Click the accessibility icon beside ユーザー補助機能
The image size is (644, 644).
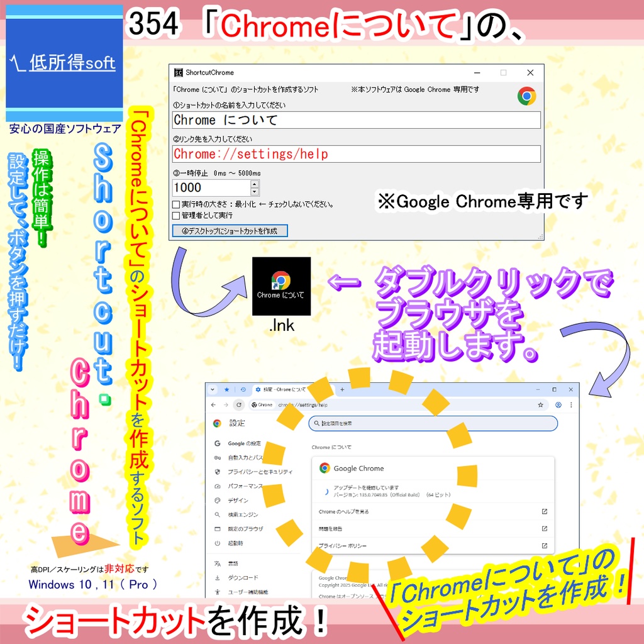[x=217, y=592]
